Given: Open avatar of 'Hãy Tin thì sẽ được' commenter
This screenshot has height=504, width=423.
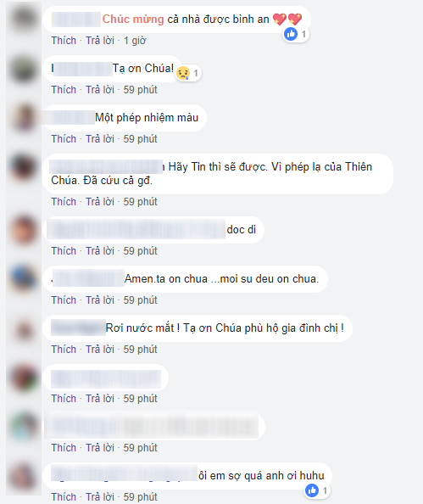Looking at the screenshot, I should click(x=24, y=167).
